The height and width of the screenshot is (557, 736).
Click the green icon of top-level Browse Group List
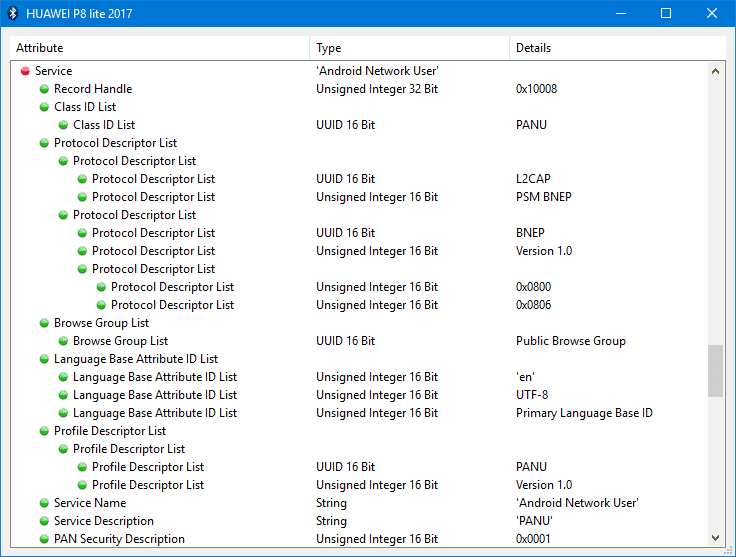[x=44, y=323]
